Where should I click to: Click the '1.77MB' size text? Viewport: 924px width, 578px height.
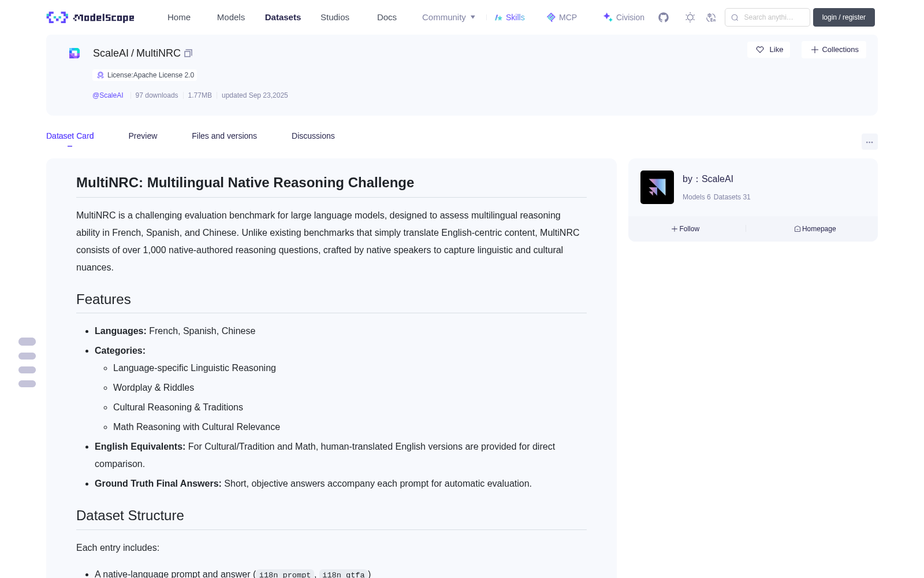(x=200, y=95)
